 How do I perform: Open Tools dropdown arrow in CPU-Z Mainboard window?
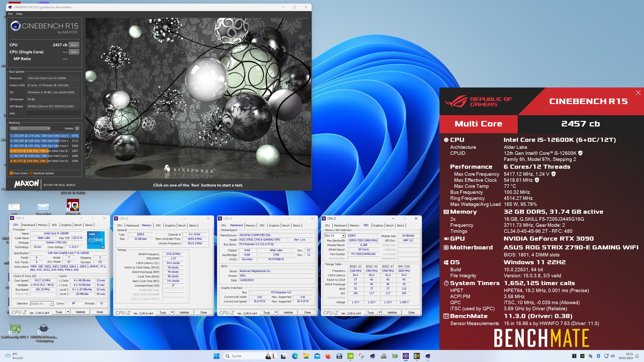click(x=276, y=312)
